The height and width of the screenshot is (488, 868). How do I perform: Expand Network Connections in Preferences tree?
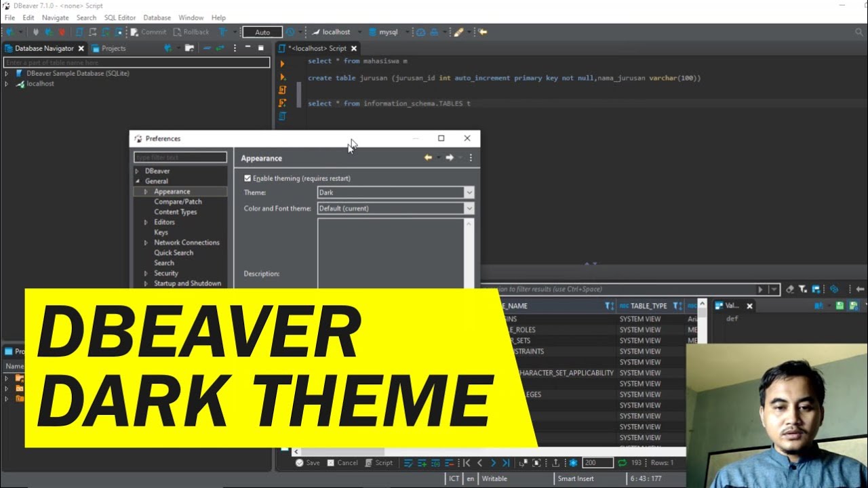click(146, 243)
